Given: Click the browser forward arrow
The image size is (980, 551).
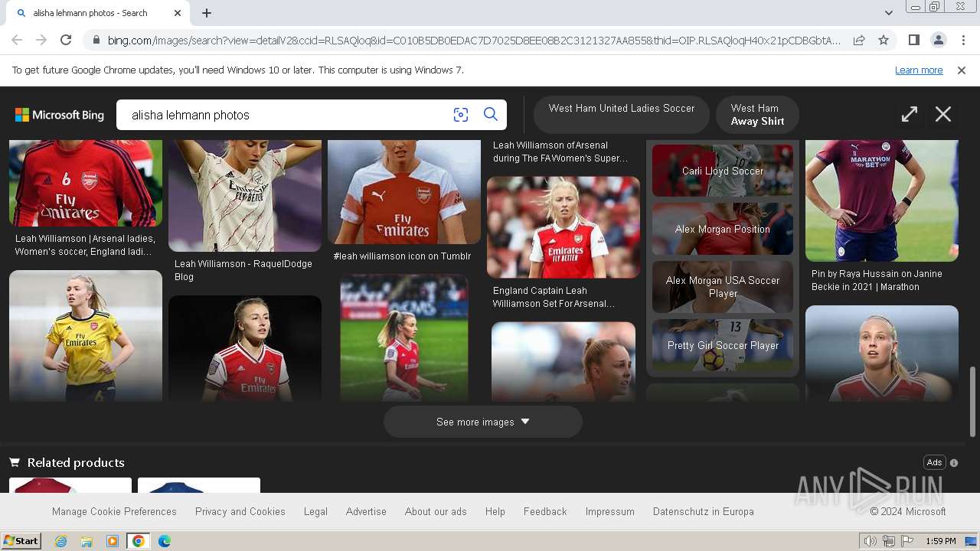Looking at the screenshot, I should click(41, 40).
